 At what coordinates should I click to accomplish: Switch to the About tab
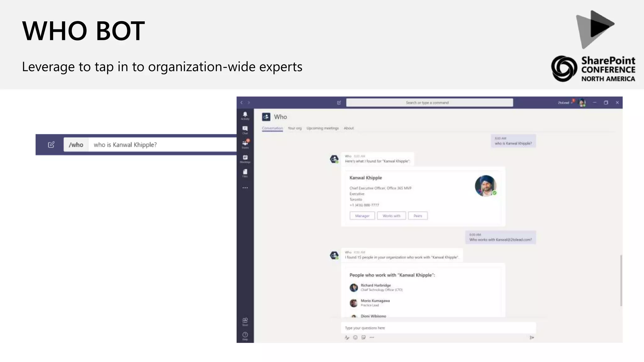tap(349, 128)
